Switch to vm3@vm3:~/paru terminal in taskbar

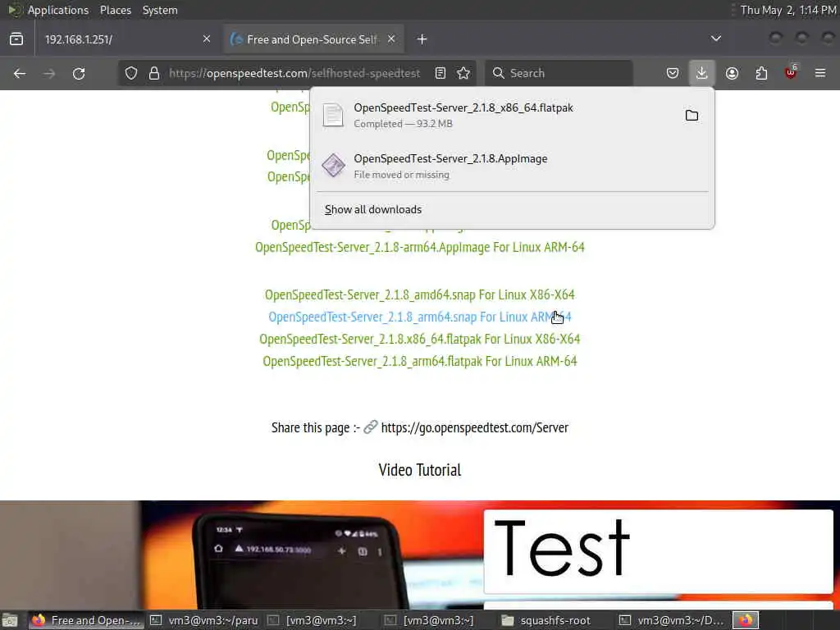204,620
